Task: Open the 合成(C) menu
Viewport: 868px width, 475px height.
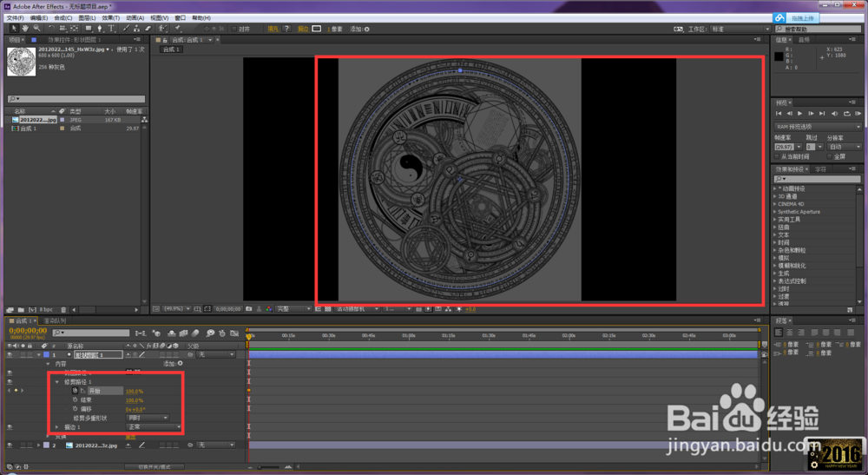Action: 63,17
